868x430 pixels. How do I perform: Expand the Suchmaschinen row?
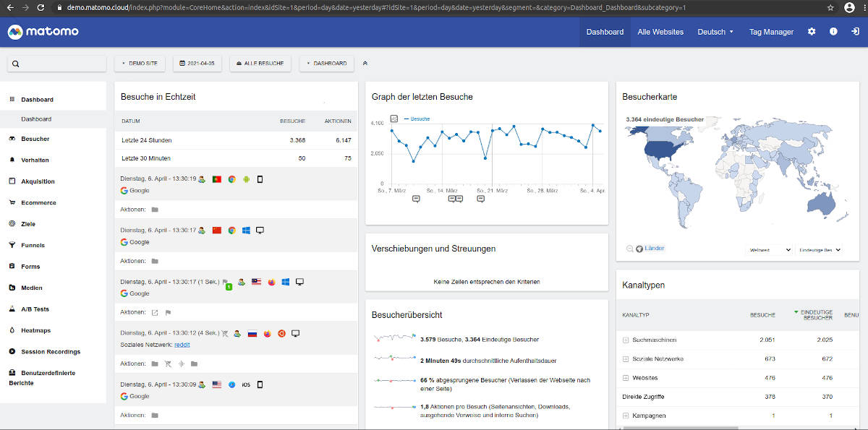(626, 340)
